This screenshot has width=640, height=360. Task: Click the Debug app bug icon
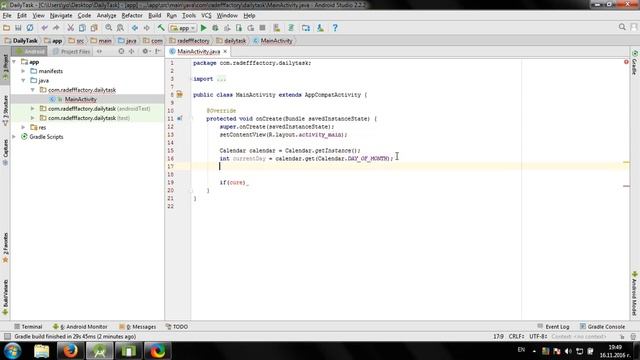click(215, 28)
